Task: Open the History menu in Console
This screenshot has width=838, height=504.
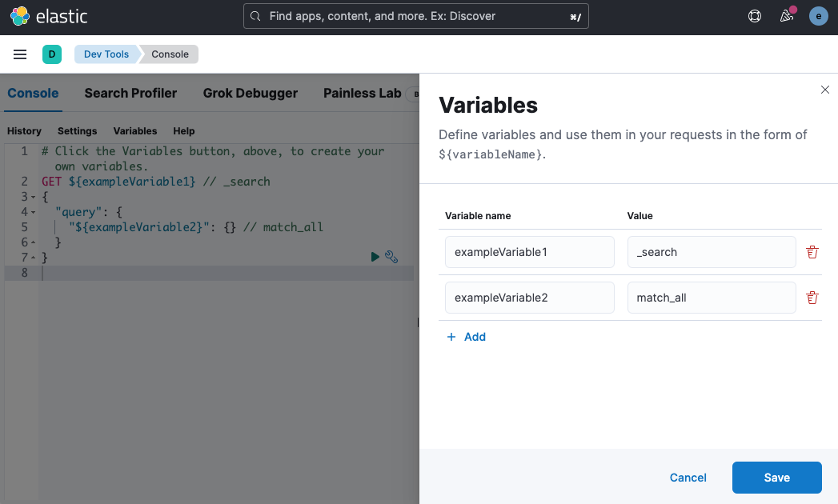Action: [24, 131]
